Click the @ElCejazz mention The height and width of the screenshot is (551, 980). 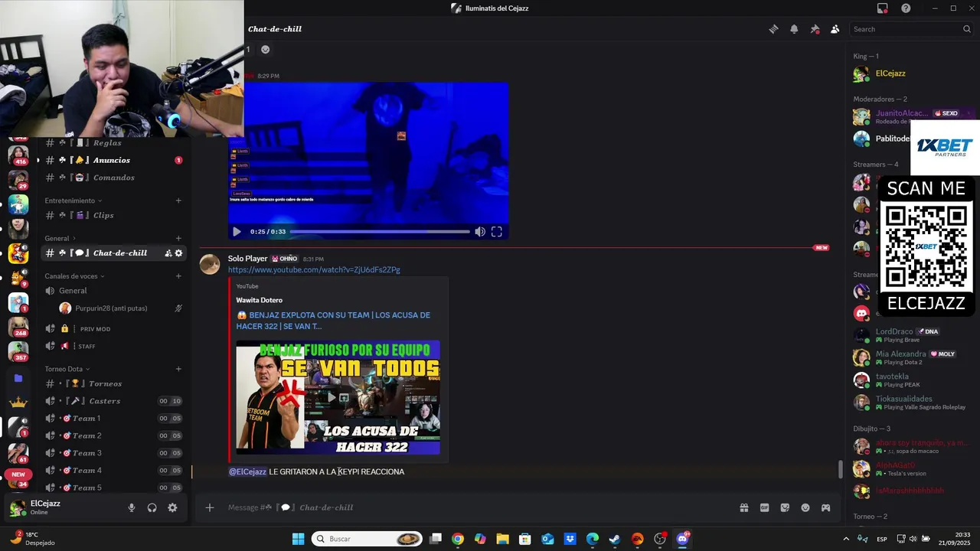point(247,471)
